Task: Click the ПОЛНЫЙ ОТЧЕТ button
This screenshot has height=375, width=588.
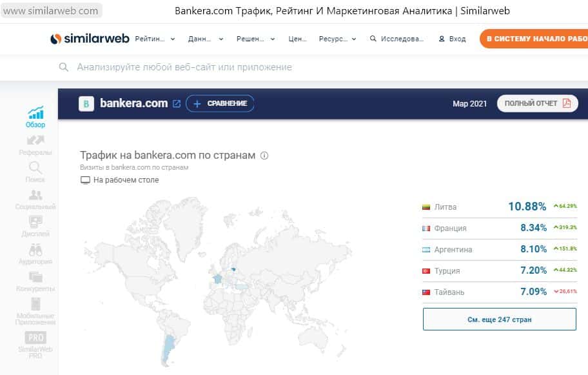Action: pos(537,103)
